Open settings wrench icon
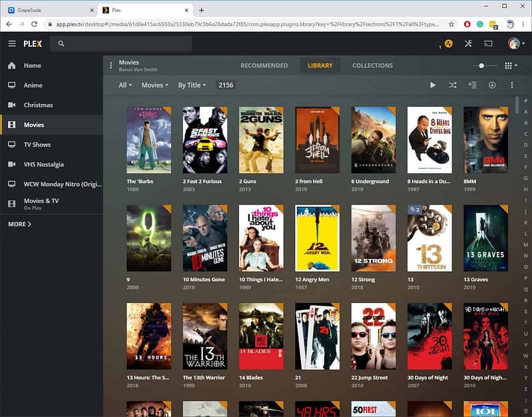 click(x=468, y=43)
